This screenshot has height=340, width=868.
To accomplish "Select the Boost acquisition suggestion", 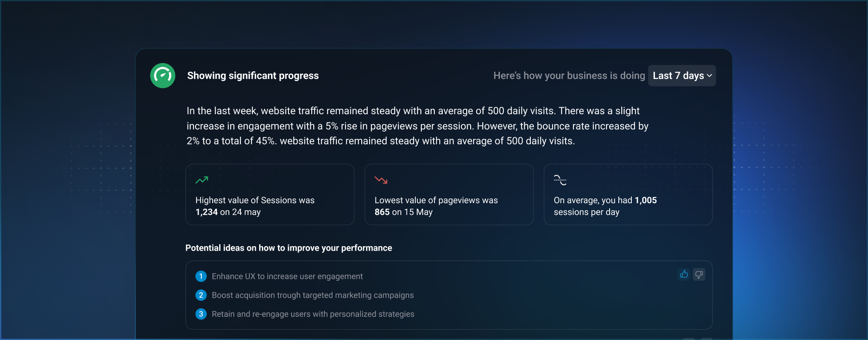I will coord(312,295).
